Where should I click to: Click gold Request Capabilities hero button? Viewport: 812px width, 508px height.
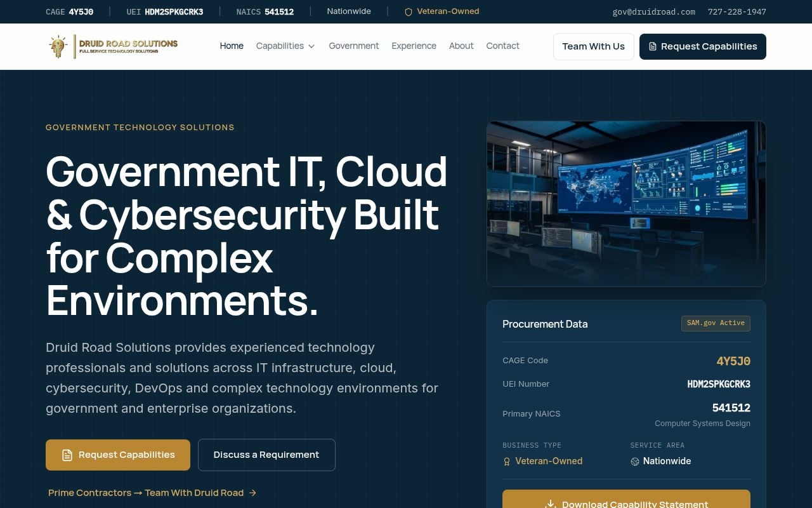coord(118,455)
